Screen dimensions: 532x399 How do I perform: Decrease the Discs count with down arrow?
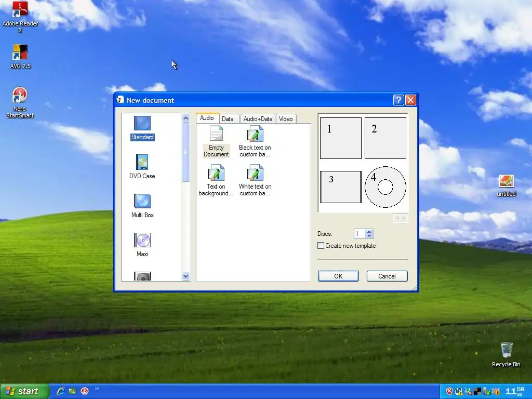(369, 236)
